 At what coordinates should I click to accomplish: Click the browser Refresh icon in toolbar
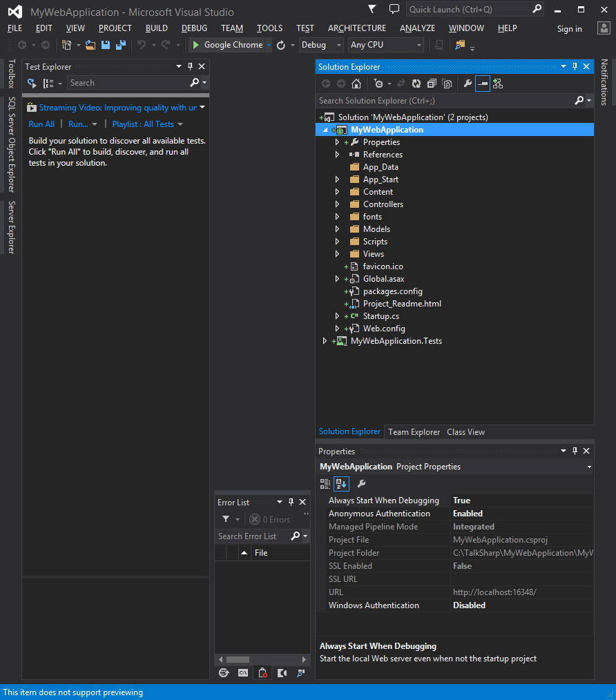[x=280, y=45]
